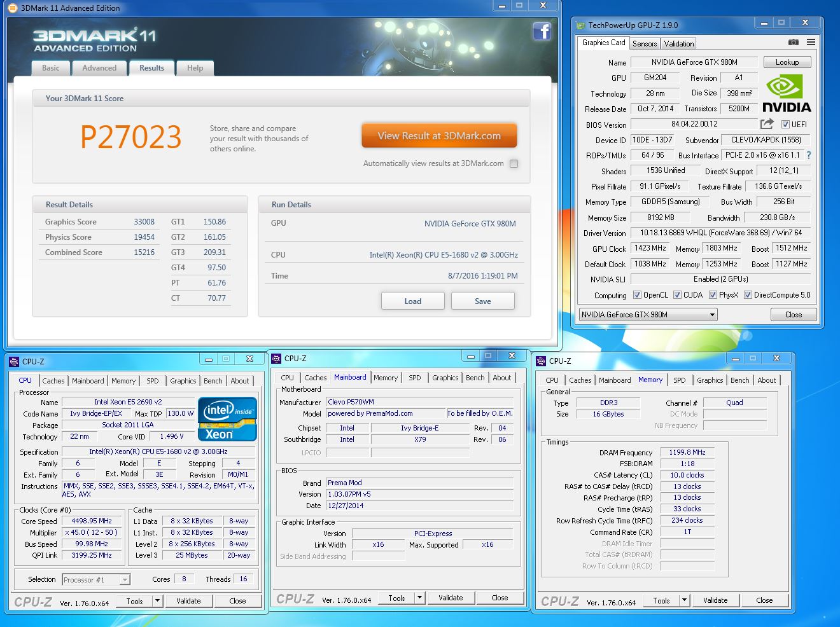The height and width of the screenshot is (627, 840).
Task: Toggle the OpenCL checkbox
Action: [637, 295]
